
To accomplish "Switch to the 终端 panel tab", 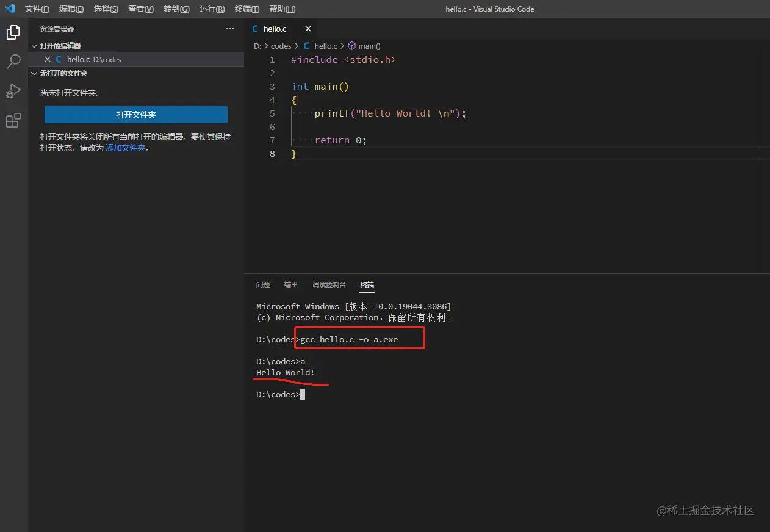I will coord(367,285).
